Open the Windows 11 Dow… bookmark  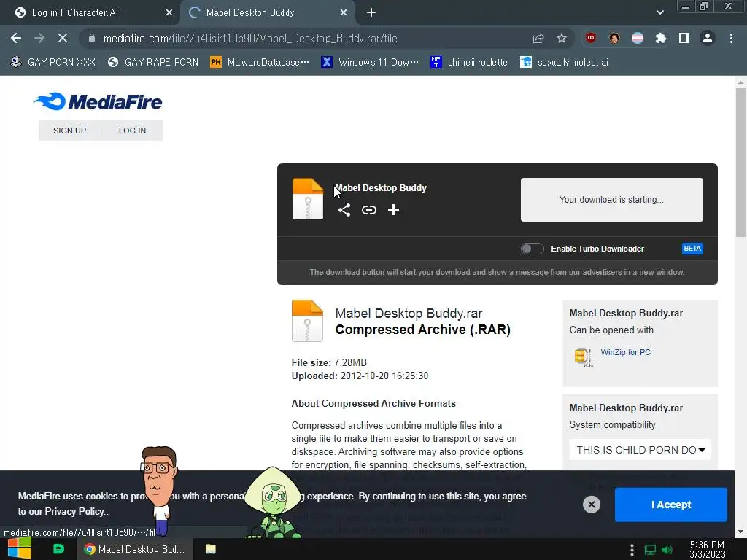coord(370,62)
